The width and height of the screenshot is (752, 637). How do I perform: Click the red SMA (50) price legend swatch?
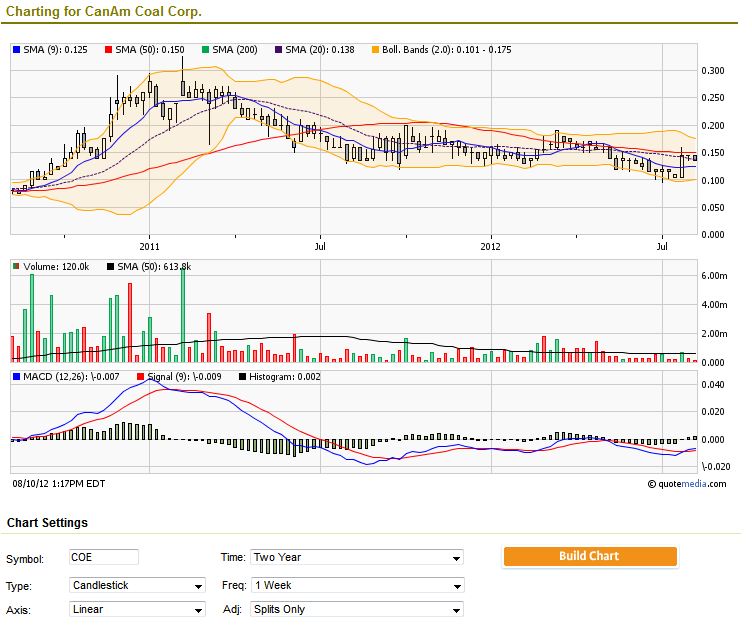pyautogui.click(x=108, y=49)
